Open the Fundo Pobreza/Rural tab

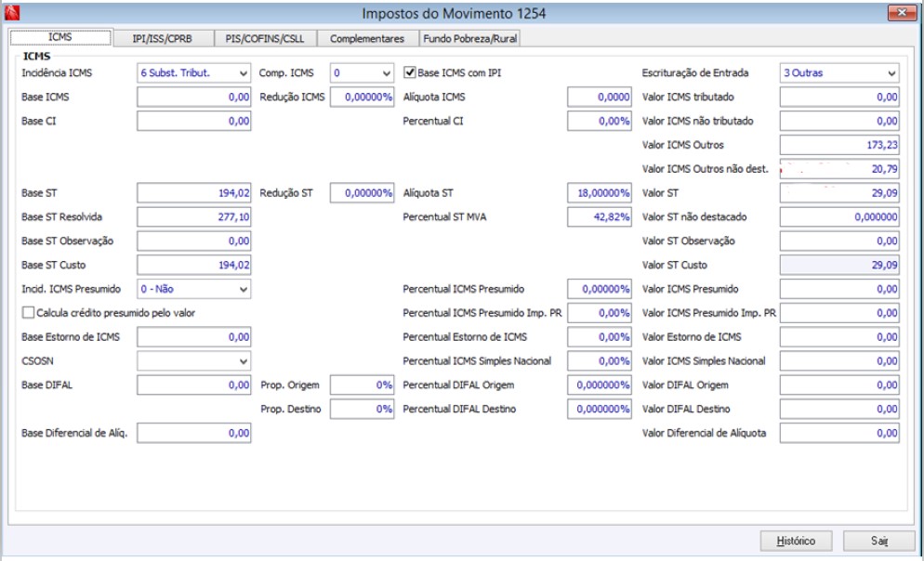pos(469,38)
